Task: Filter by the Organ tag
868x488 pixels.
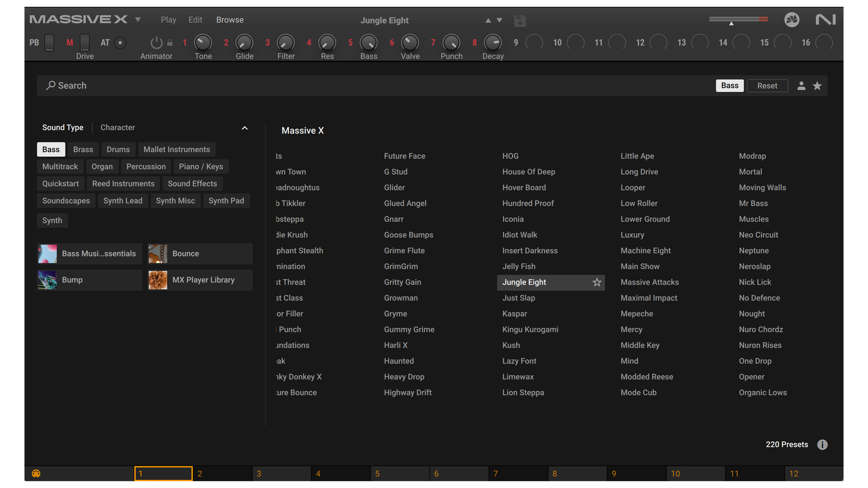Action: pos(102,167)
